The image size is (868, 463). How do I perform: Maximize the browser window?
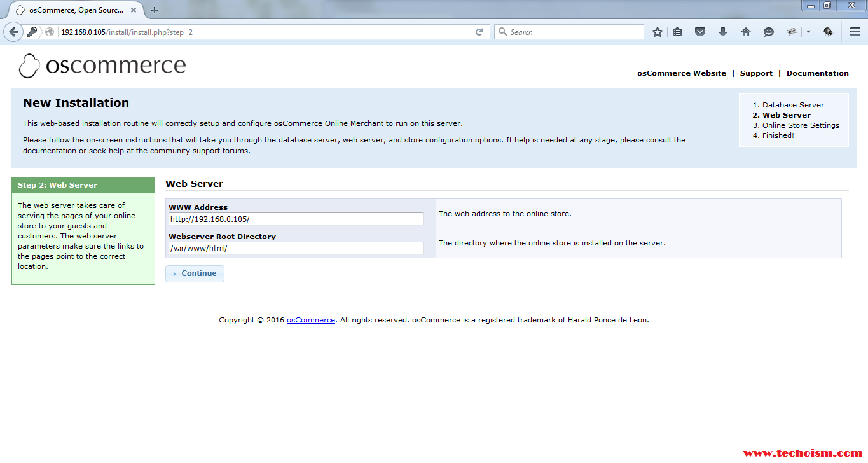point(827,5)
